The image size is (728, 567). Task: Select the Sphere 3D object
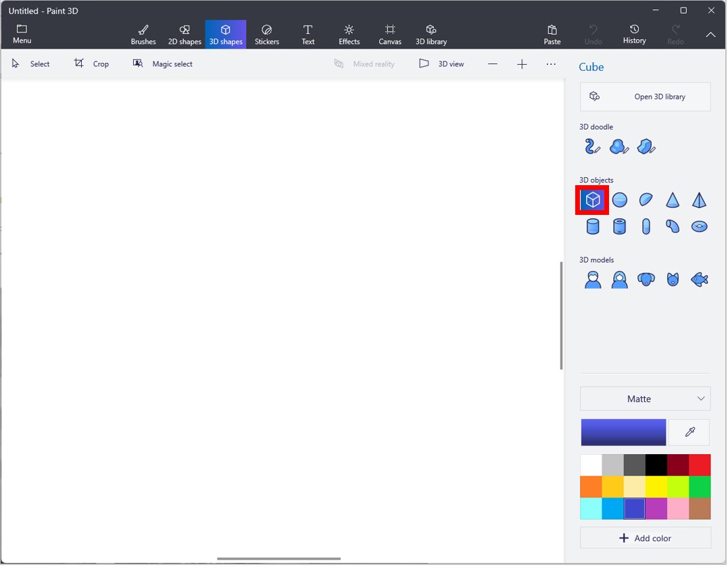619,199
